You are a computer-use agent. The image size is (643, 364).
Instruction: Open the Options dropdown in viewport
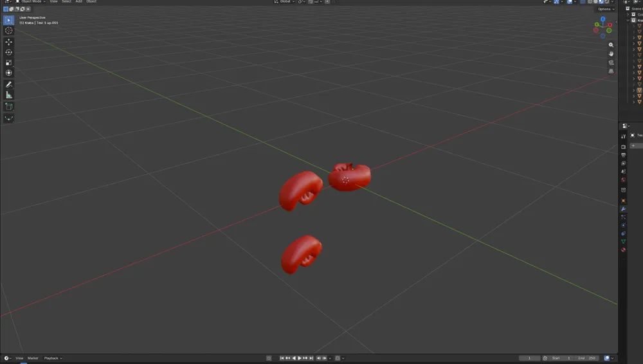coord(606,9)
